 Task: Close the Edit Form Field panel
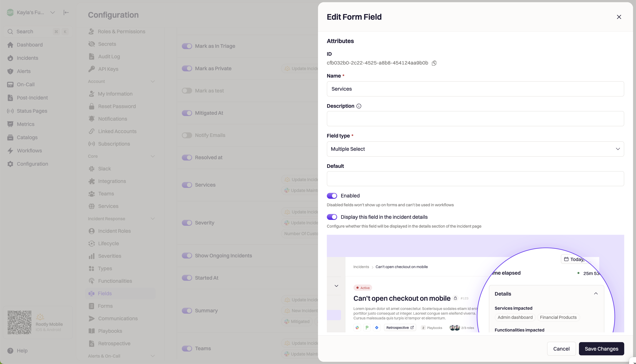[619, 17]
